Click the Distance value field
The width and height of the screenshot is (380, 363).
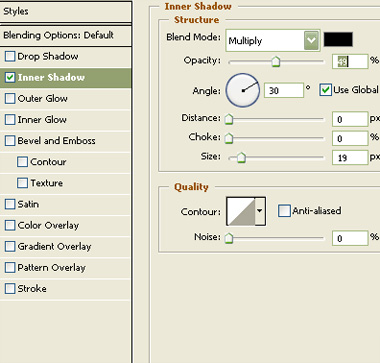pyautogui.click(x=350, y=119)
